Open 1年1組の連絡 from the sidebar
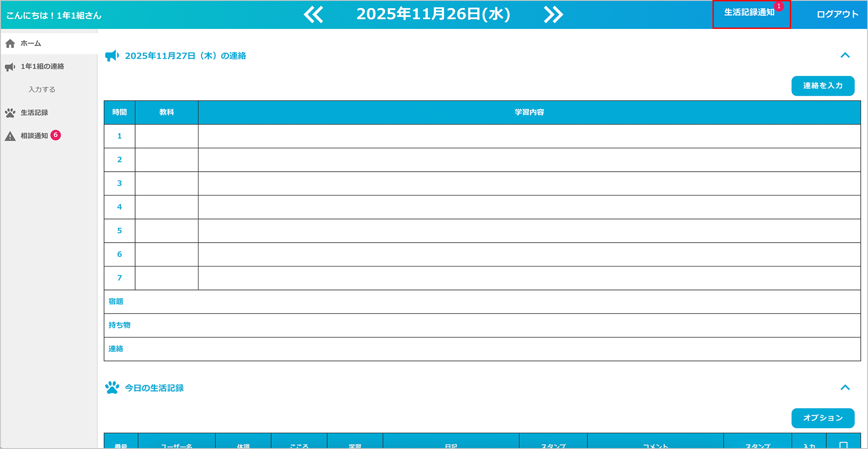The image size is (868, 449). [42, 66]
